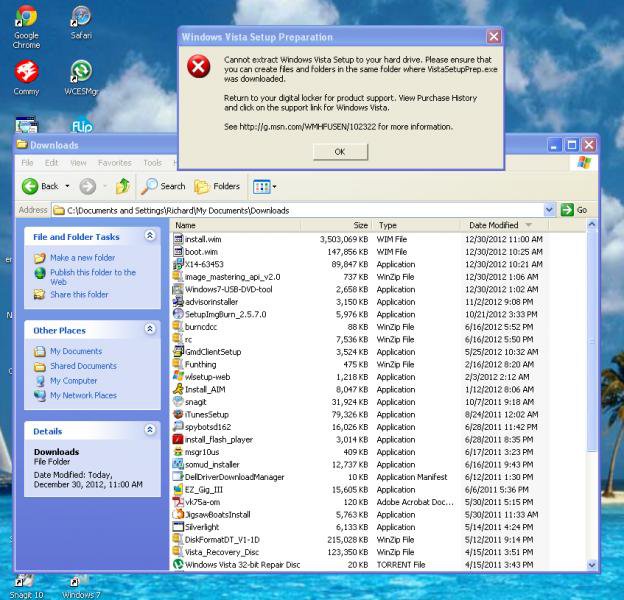Image resolution: width=624 pixels, height=600 pixels.
Task: Click Publish this folder to the Web
Action: tap(93, 277)
